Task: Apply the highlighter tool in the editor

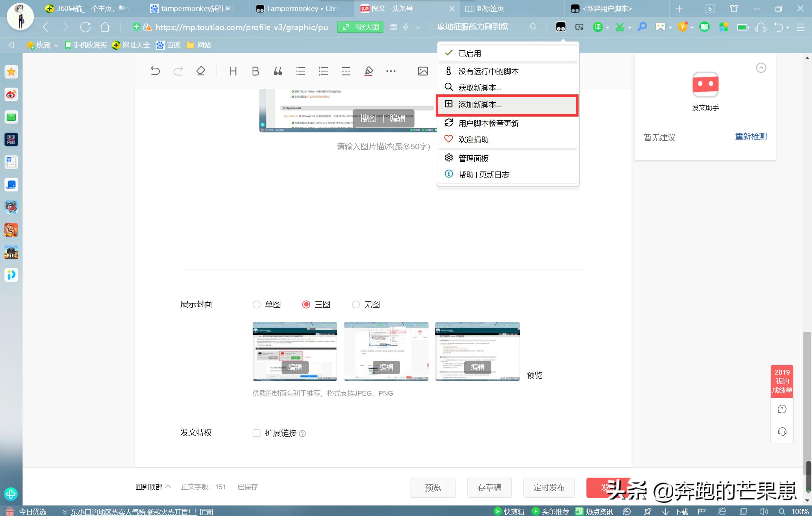Action: tap(368, 71)
